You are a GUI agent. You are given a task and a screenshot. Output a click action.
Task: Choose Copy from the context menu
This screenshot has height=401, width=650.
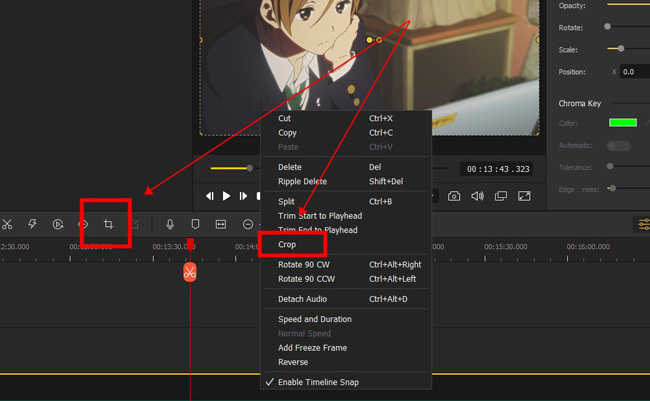click(x=287, y=133)
